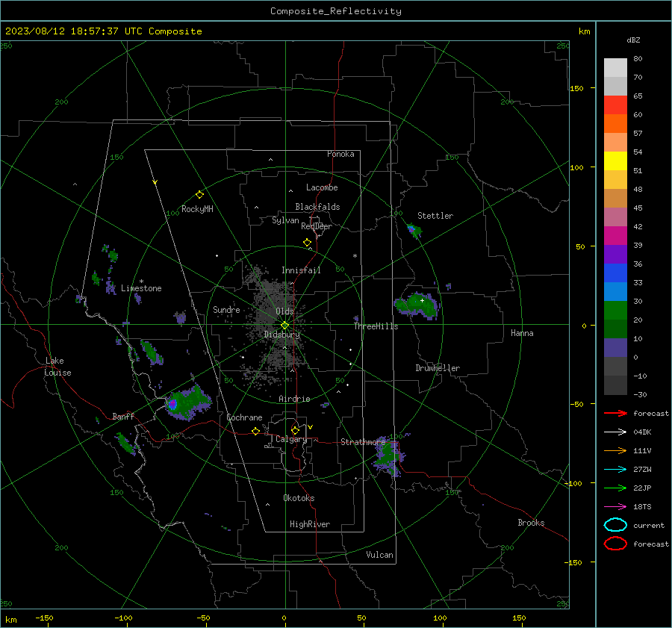
Task: Click the Sundre town label
Action: (x=226, y=310)
